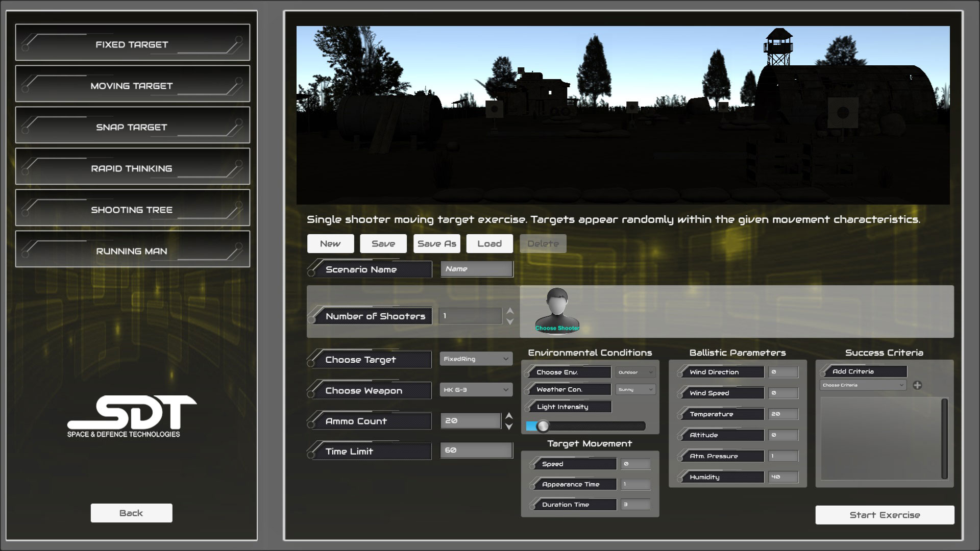Viewport: 980px width, 551px height.
Task: Click the Start Exercise button
Action: pos(885,515)
